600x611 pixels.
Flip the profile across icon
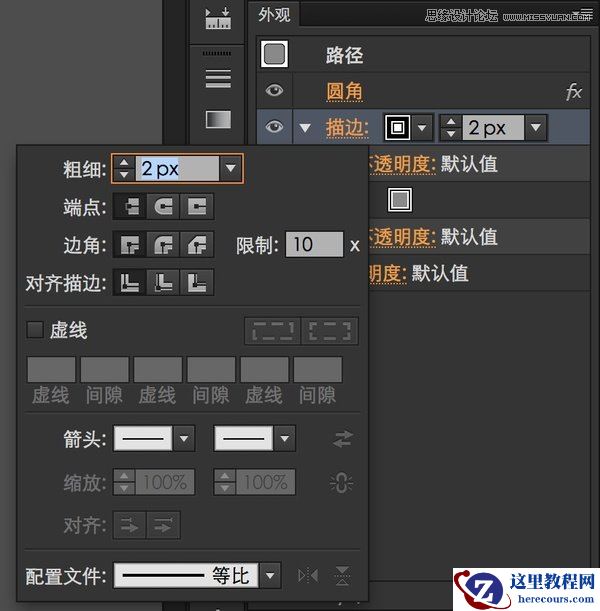point(342,576)
